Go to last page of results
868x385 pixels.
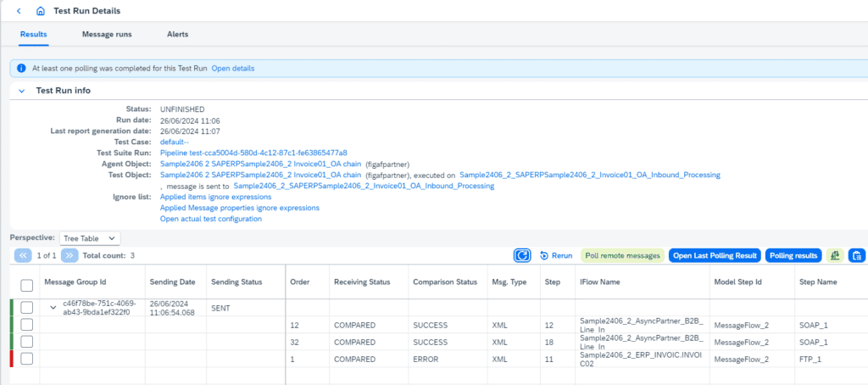tap(70, 255)
